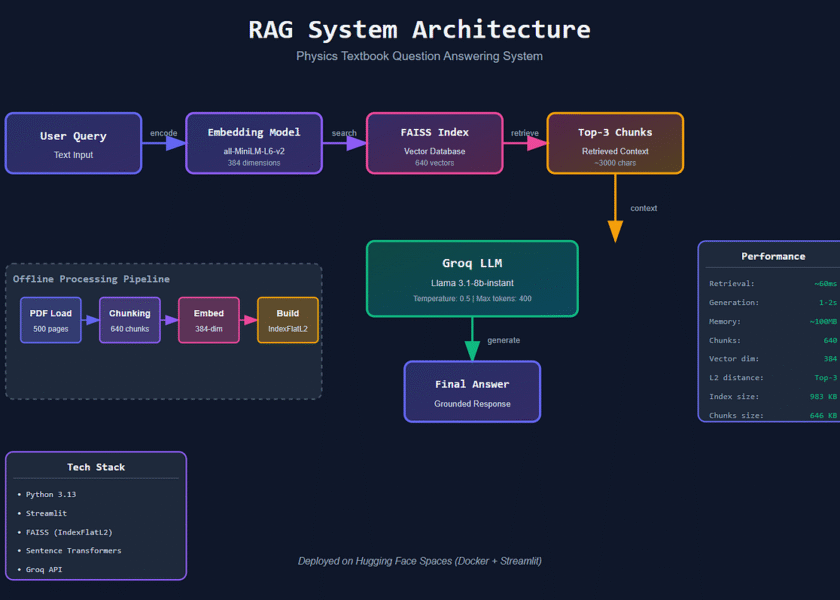Select the Top-3 Chunks retrieved context box

(614, 143)
